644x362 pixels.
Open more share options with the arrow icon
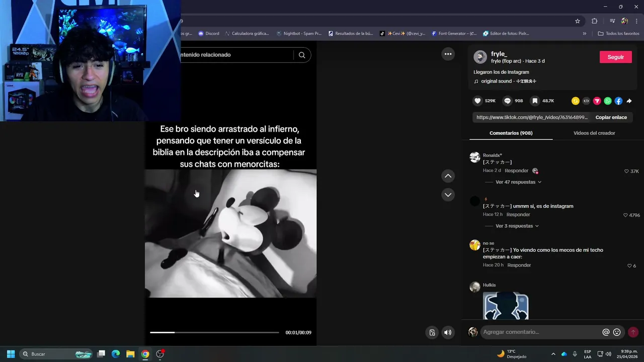click(x=629, y=101)
